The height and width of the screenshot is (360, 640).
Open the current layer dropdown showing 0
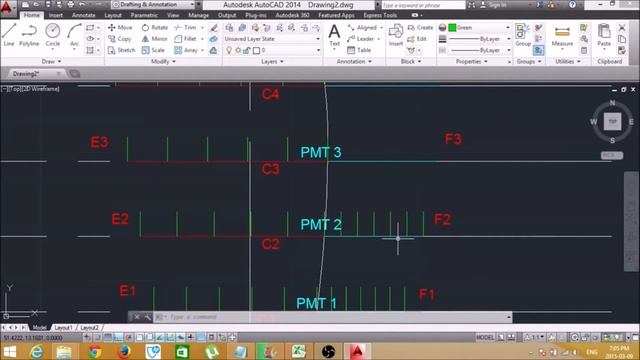tap(272, 50)
